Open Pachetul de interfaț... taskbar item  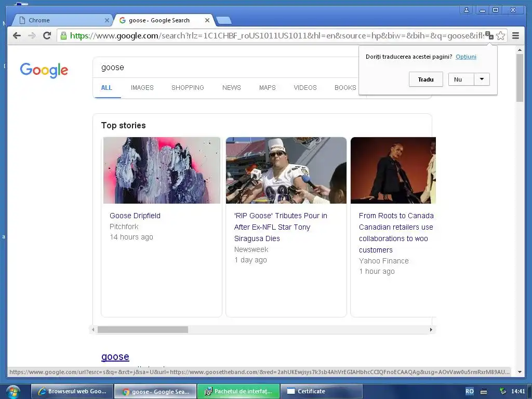click(238, 392)
